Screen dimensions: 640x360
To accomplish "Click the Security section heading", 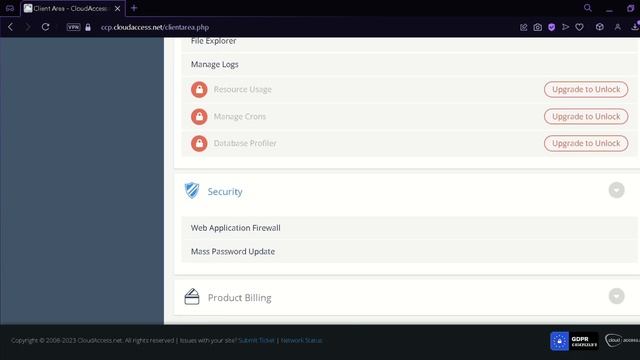I will [x=225, y=191].
